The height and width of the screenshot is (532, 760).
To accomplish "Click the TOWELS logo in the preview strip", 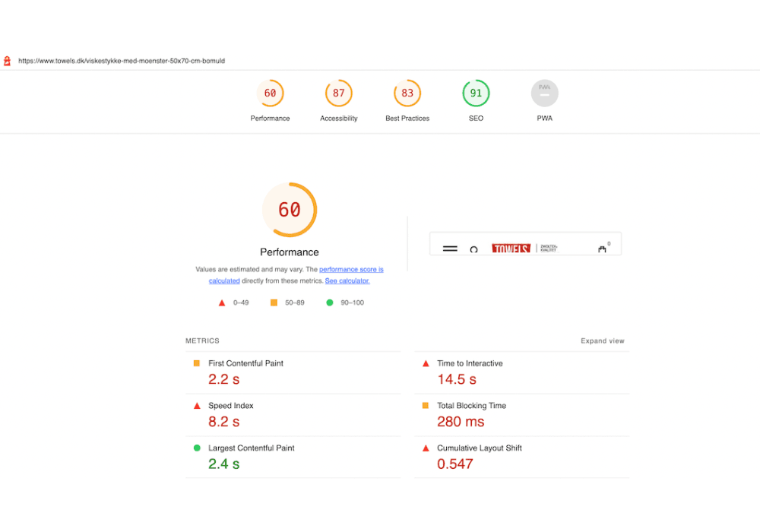I will point(511,249).
